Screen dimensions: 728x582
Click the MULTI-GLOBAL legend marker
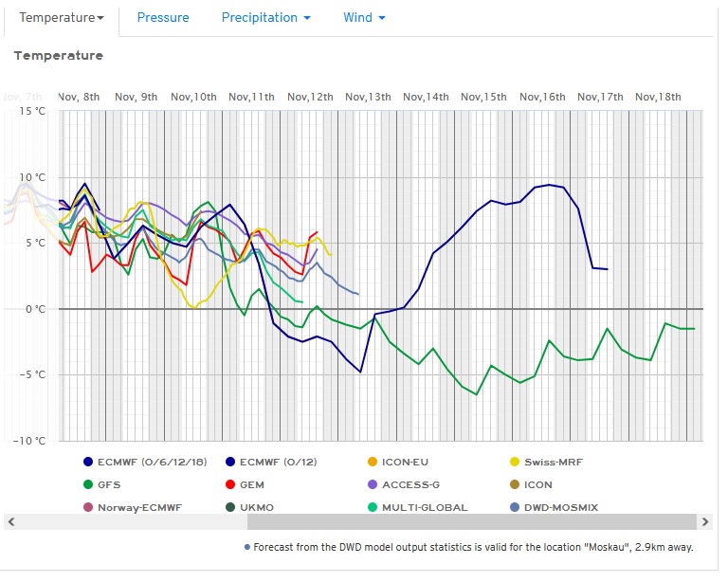(x=373, y=507)
